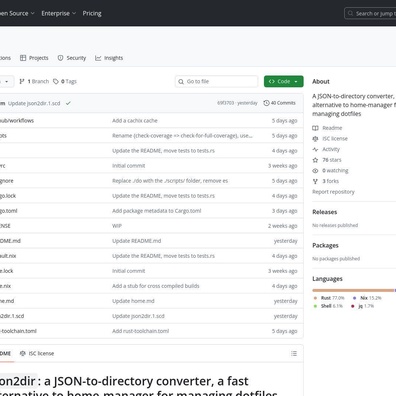Open the 'WIP' commit message
The image size is (396, 396).
pyautogui.click(x=117, y=226)
